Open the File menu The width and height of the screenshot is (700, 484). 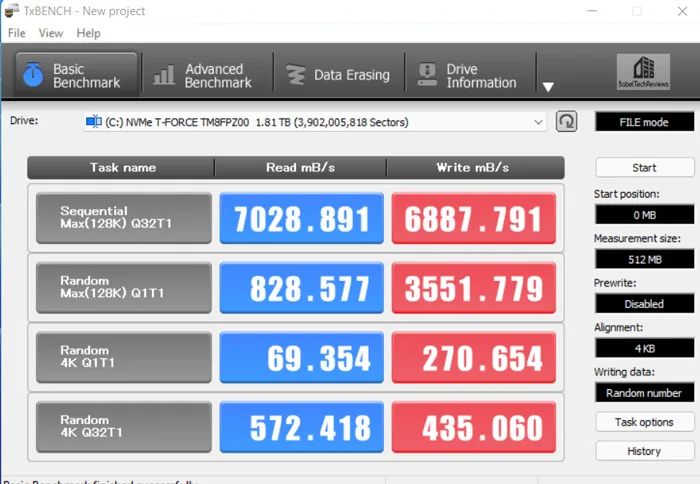[17, 33]
